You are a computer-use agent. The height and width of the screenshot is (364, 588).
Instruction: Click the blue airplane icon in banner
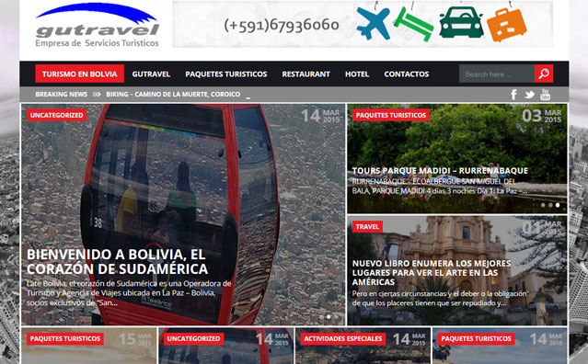tap(374, 24)
